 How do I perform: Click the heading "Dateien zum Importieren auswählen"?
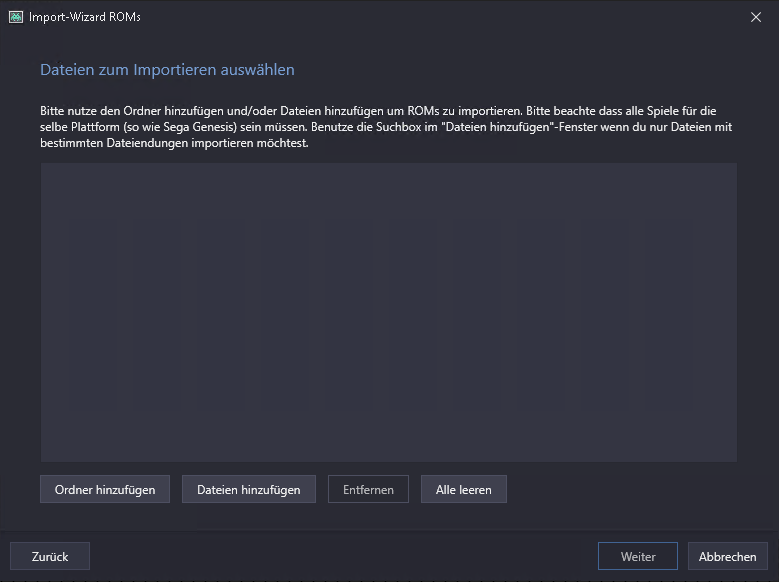point(167,70)
